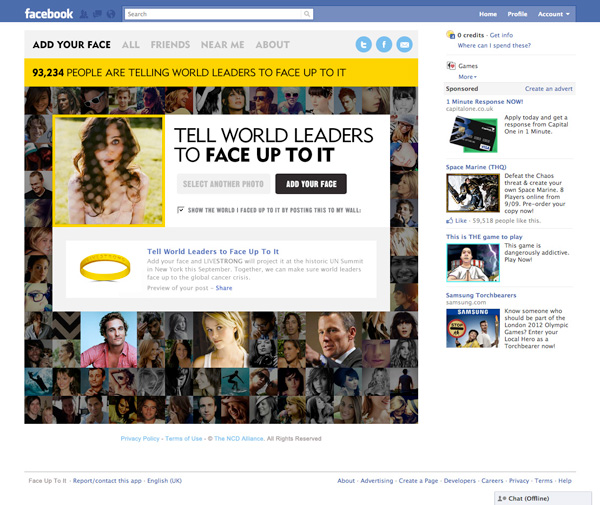Click the Samsung Torchbearers ad image
The width and height of the screenshot is (600, 505).
(473, 328)
